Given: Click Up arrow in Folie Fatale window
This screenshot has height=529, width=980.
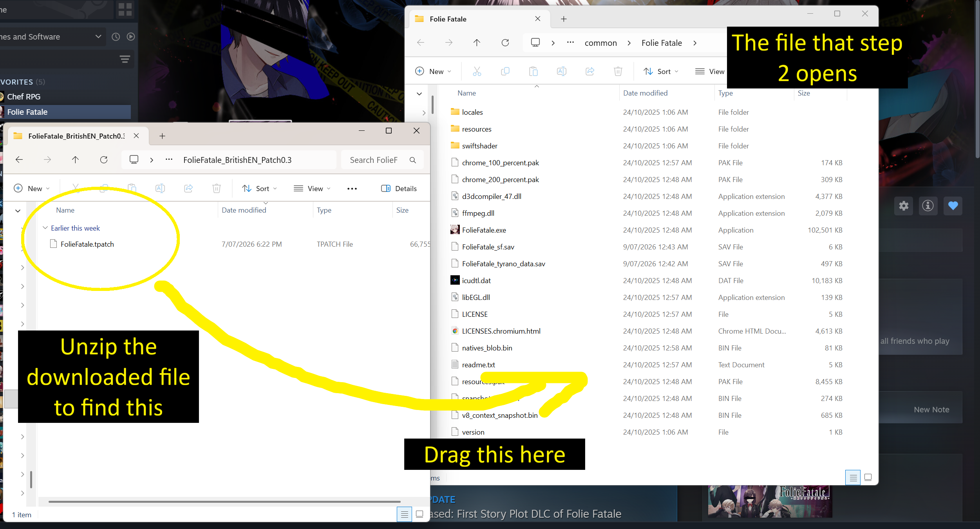Looking at the screenshot, I should pos(477,43).
